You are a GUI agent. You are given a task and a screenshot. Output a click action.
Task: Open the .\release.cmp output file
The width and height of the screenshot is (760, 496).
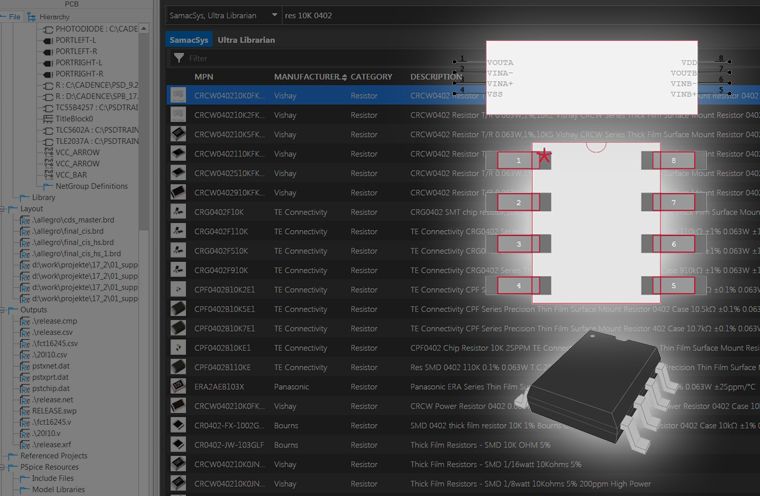pos(54,321)
